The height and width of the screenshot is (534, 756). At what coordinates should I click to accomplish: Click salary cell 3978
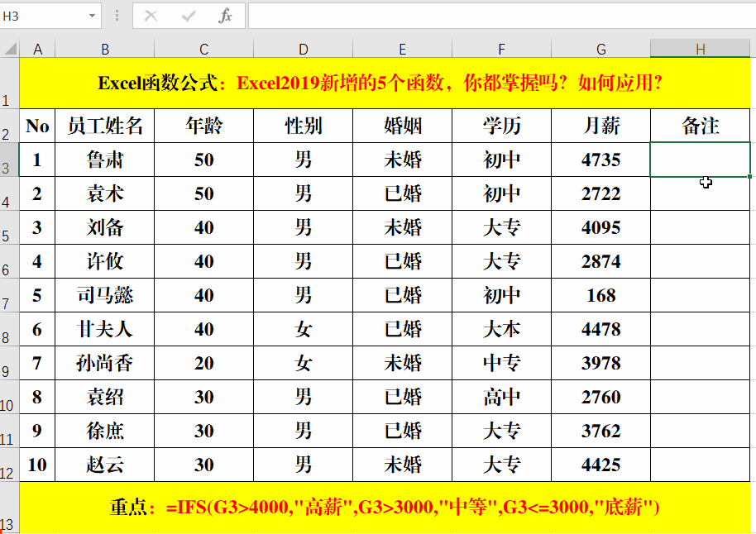600,363
